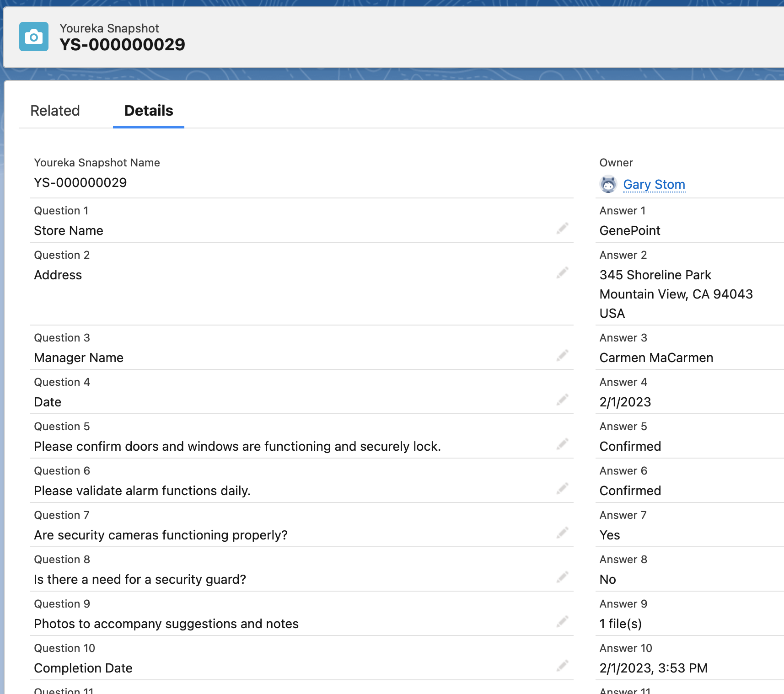Click the '345 Shoreline Park' address line

pos(655,275)
